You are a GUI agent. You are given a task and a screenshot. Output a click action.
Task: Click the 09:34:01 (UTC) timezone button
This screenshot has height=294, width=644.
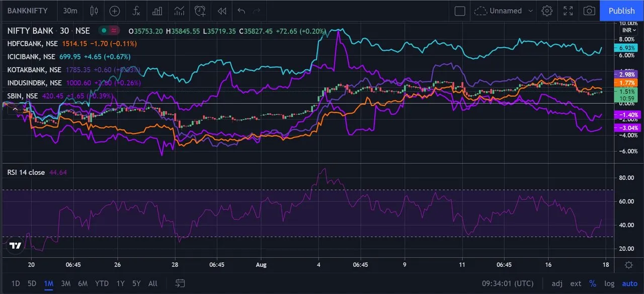tap(509, 283)
